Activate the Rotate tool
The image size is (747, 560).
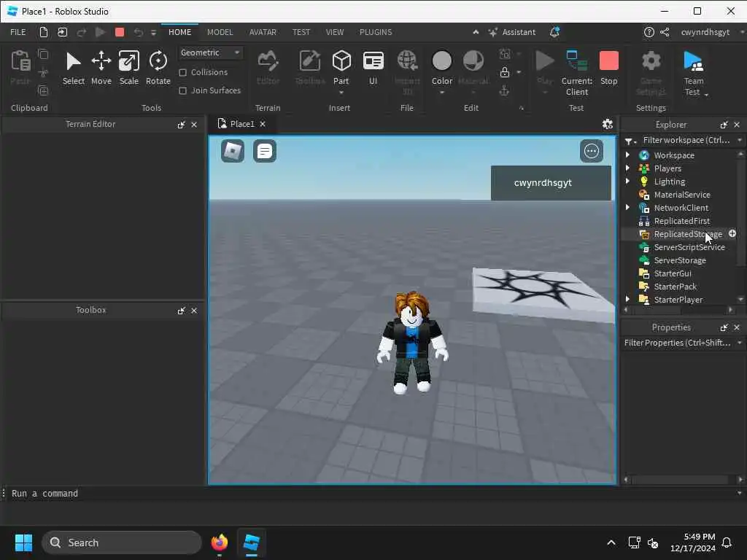click(158, 69)
